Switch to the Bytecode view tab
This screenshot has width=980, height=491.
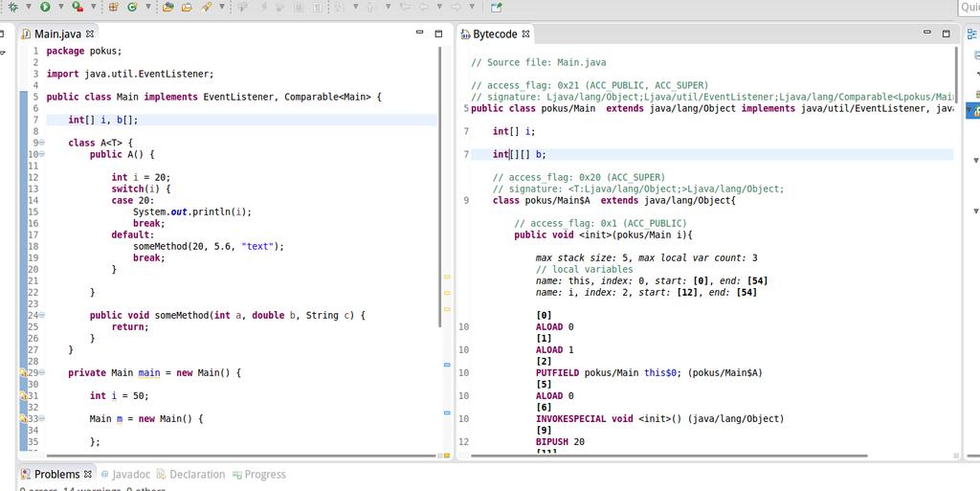click(x=495, y=34)
